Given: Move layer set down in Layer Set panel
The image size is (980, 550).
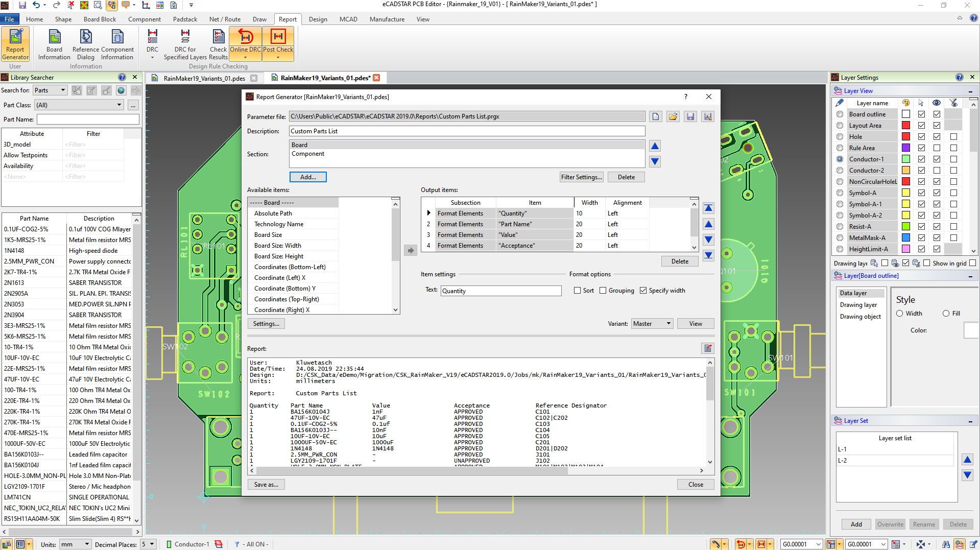Looking at the screenshot, I should (x=967, y=475).
